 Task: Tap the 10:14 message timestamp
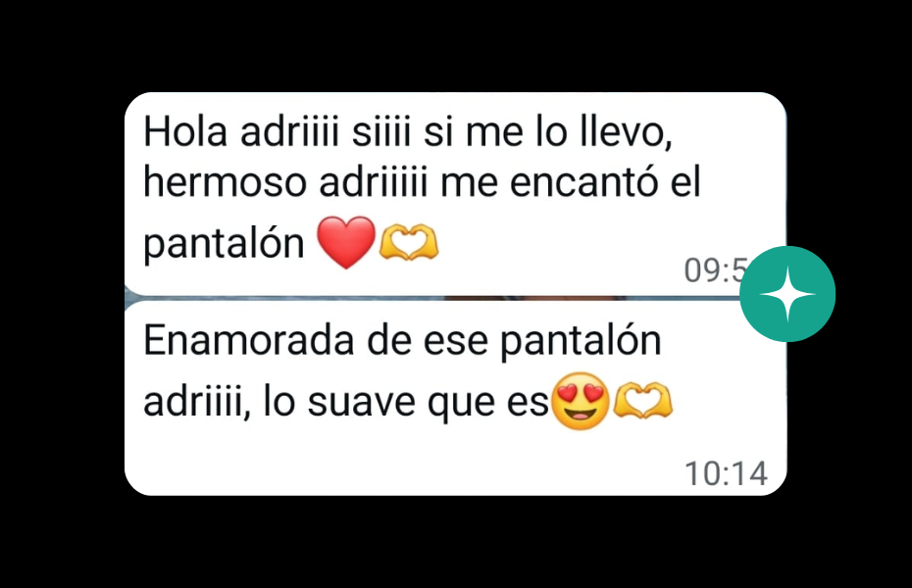click(x=727, y=473)
